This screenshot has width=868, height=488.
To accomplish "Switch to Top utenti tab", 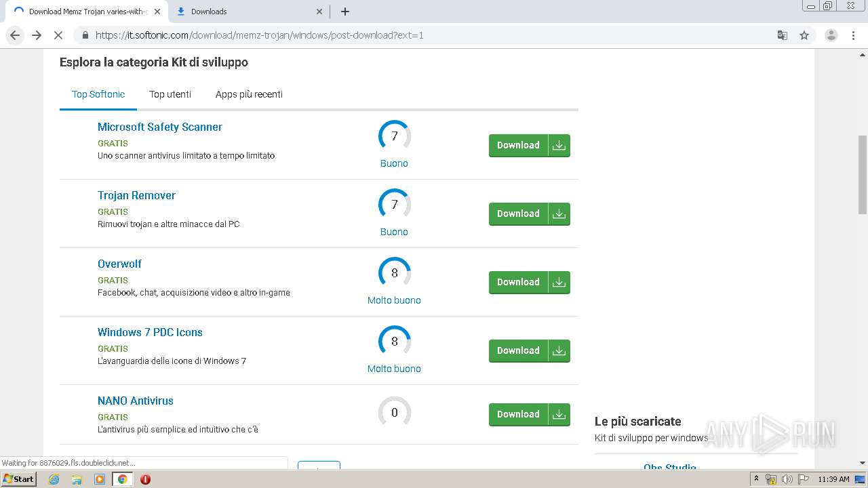I will coord(170,94).
